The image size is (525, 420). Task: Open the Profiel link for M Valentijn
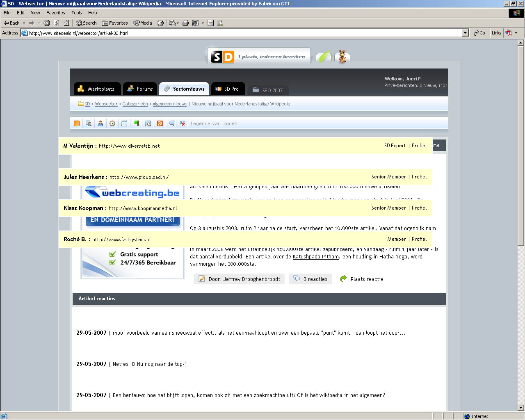[x=419, y=146]
